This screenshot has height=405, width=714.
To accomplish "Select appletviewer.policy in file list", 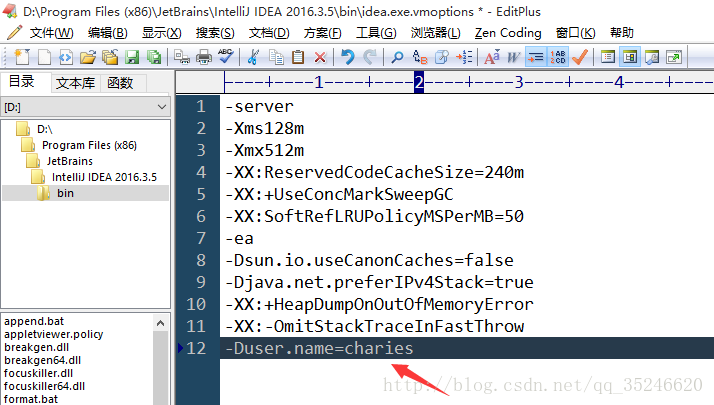I will (x=54, y=334).
